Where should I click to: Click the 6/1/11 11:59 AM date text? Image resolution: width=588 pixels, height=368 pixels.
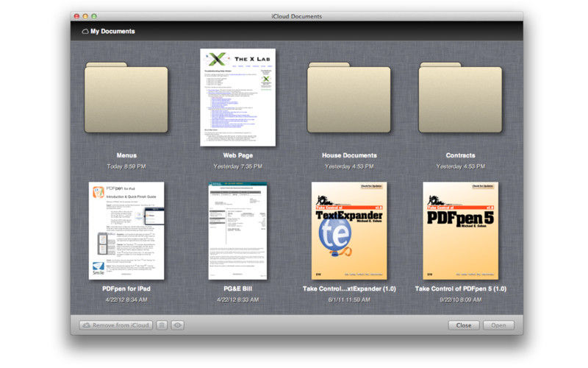[349, 300]
